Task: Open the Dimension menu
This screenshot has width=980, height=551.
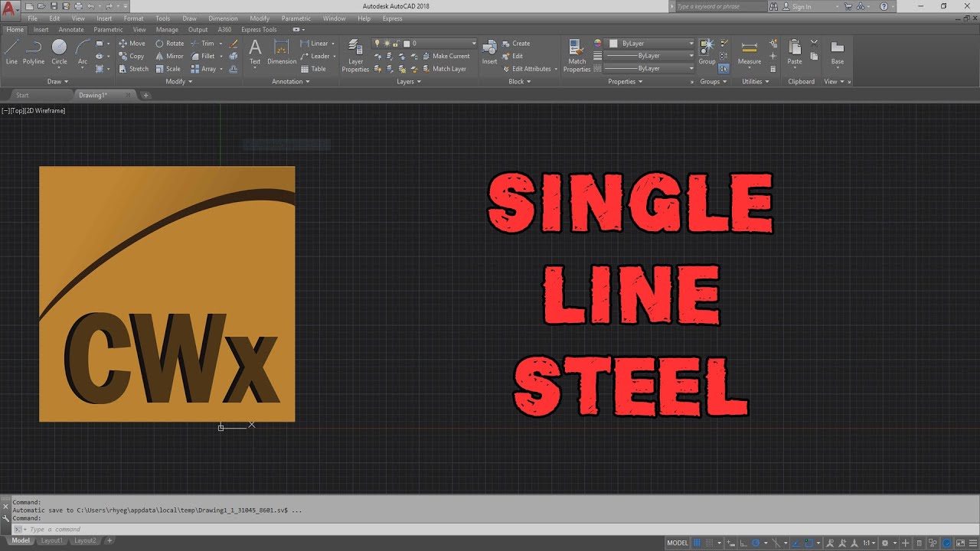Action: (x=223, y=18)
